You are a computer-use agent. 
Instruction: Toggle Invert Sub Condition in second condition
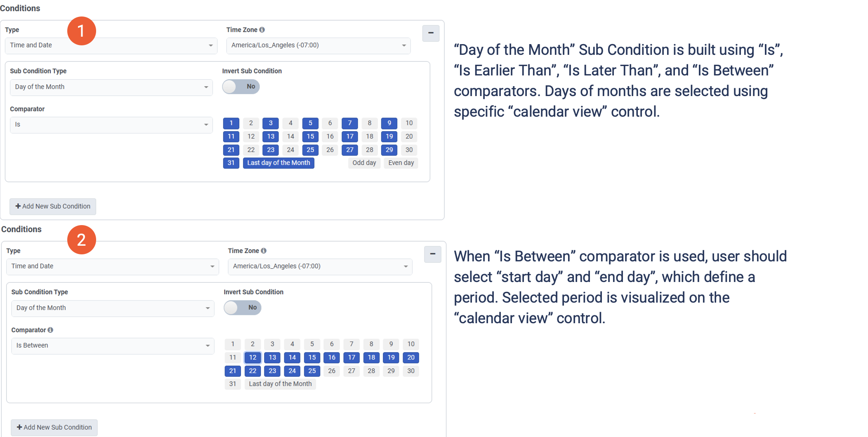(x=243, y=308)
